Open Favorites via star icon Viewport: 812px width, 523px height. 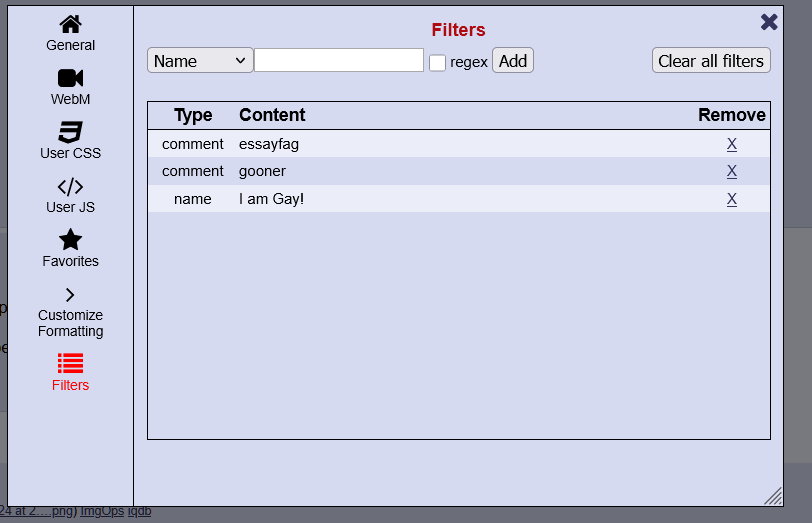pos(70,240)
